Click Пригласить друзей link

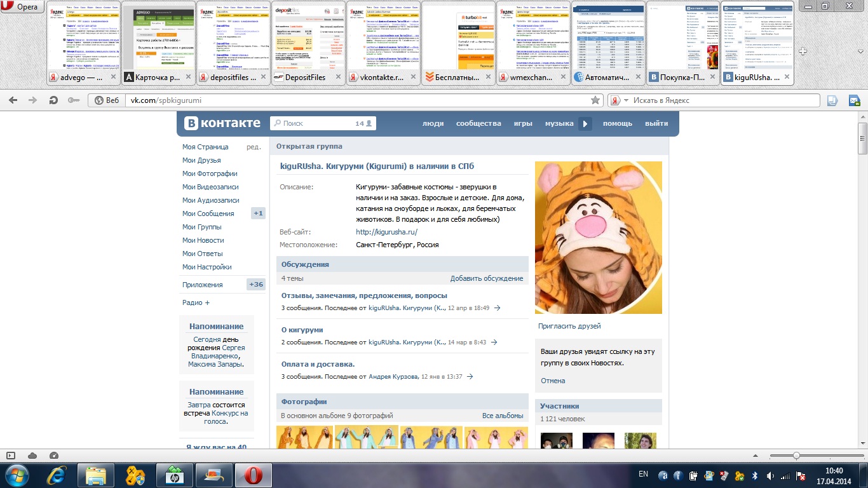[x=569, y=326]
